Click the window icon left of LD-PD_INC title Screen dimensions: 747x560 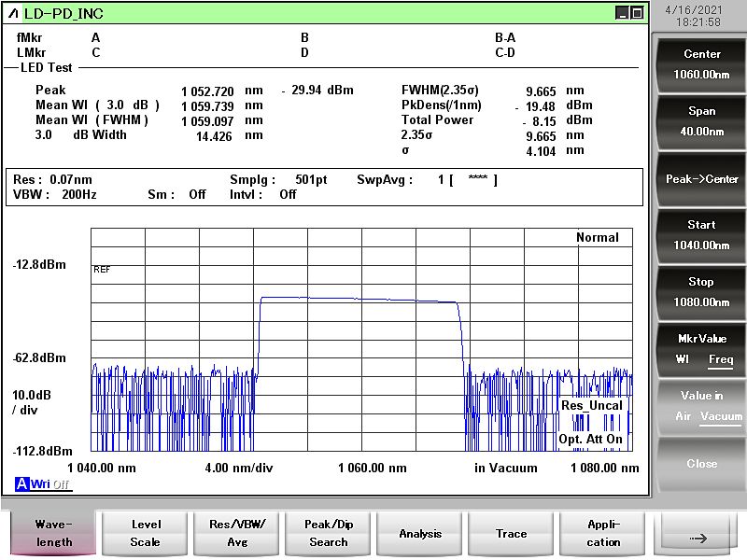click(14, 13)
